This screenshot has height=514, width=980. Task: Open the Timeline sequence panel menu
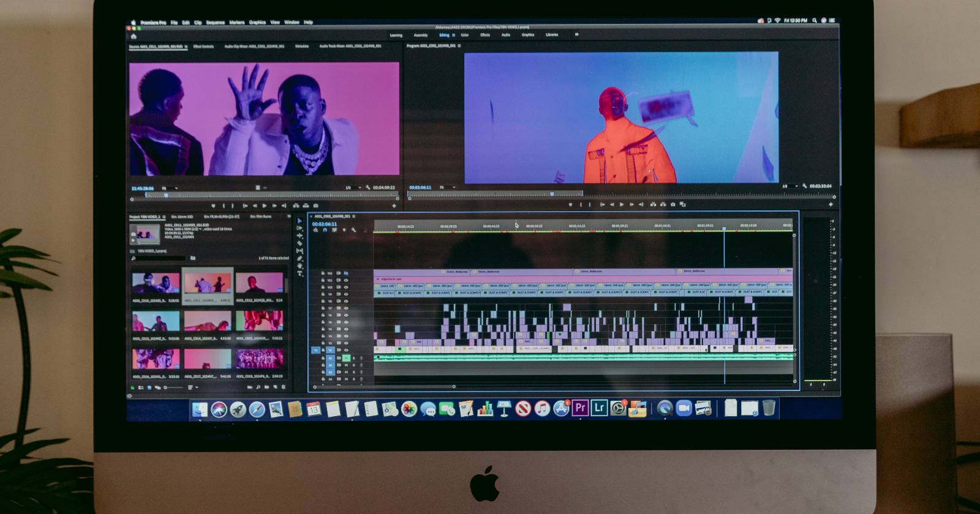[354, 216]
